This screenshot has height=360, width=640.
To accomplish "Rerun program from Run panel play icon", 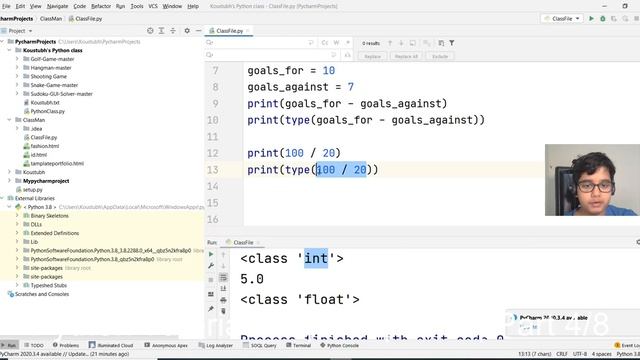I will point(211,254).
